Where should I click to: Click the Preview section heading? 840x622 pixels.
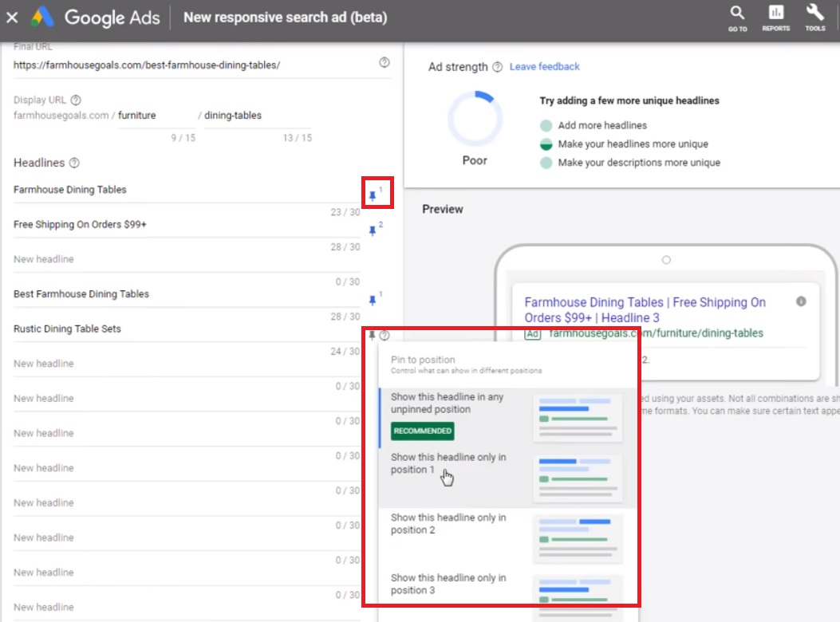coord(443,210)
